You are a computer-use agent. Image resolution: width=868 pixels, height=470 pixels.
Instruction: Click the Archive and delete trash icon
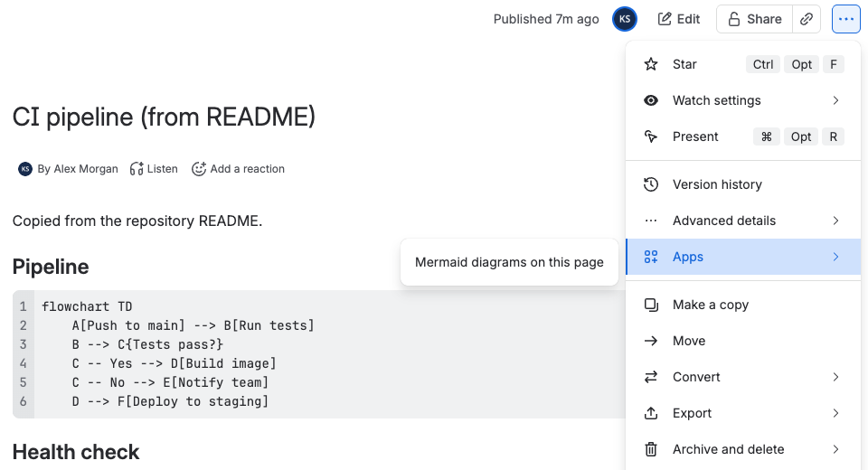[651, 449]
